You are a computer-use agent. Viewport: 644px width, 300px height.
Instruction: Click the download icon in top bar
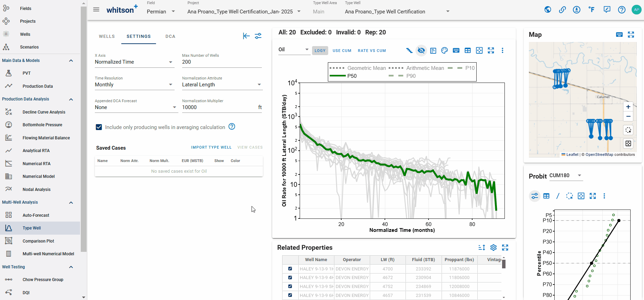[577, 10]
